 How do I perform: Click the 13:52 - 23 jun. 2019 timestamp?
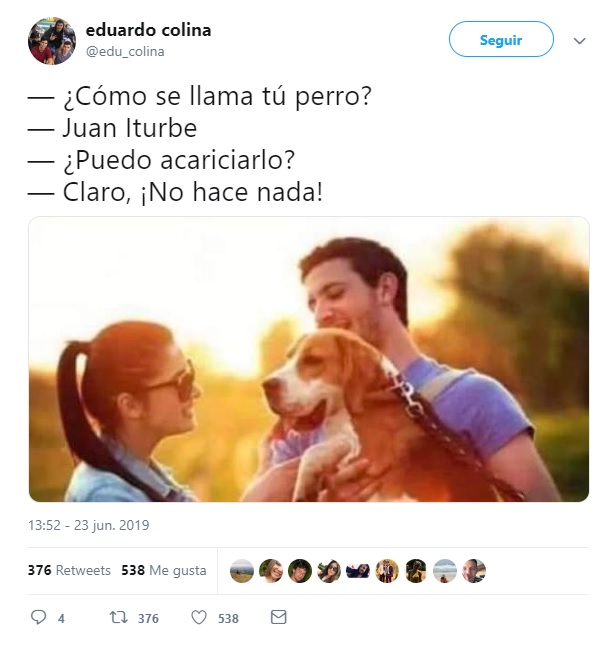click(88, 525)
